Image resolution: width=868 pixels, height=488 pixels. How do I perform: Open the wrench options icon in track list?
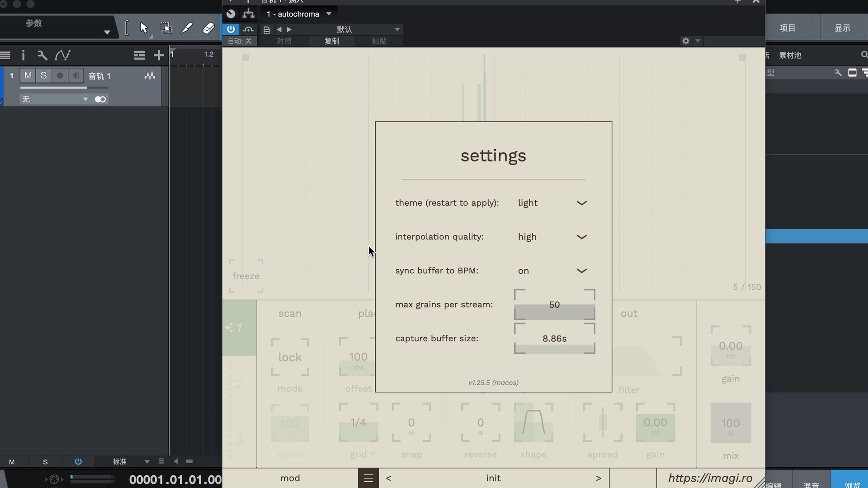point(42,55)
